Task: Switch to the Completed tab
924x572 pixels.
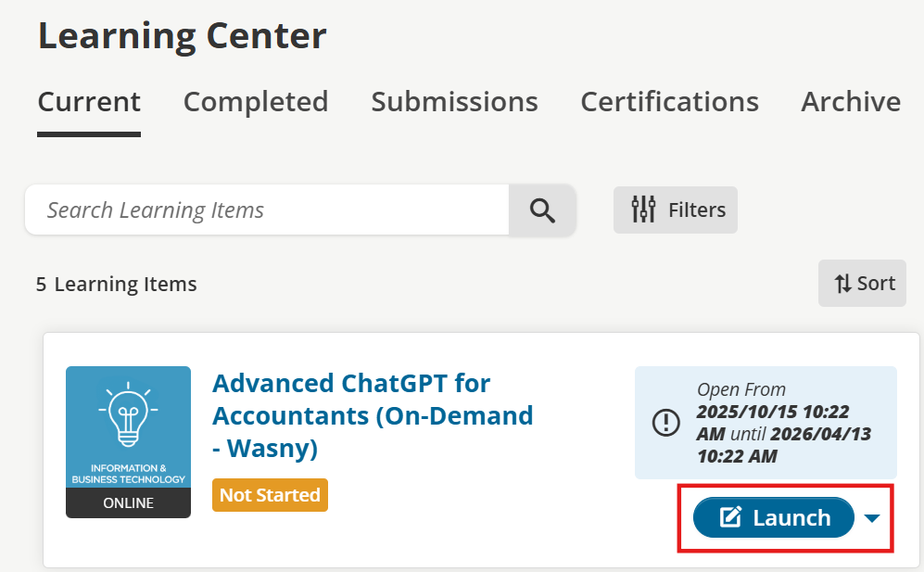Action: pos(256,101)
